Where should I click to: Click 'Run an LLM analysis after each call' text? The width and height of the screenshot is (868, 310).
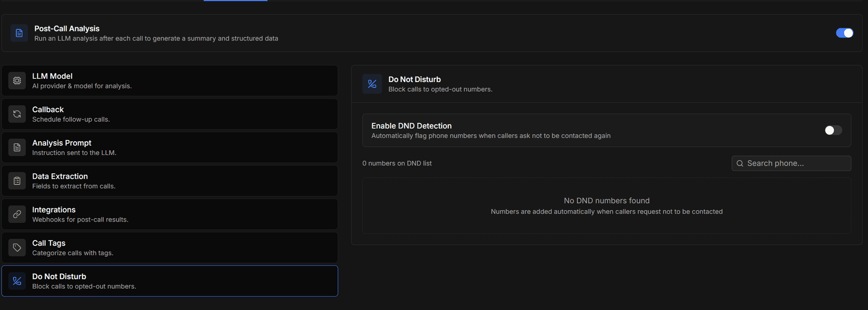(156, 39)
